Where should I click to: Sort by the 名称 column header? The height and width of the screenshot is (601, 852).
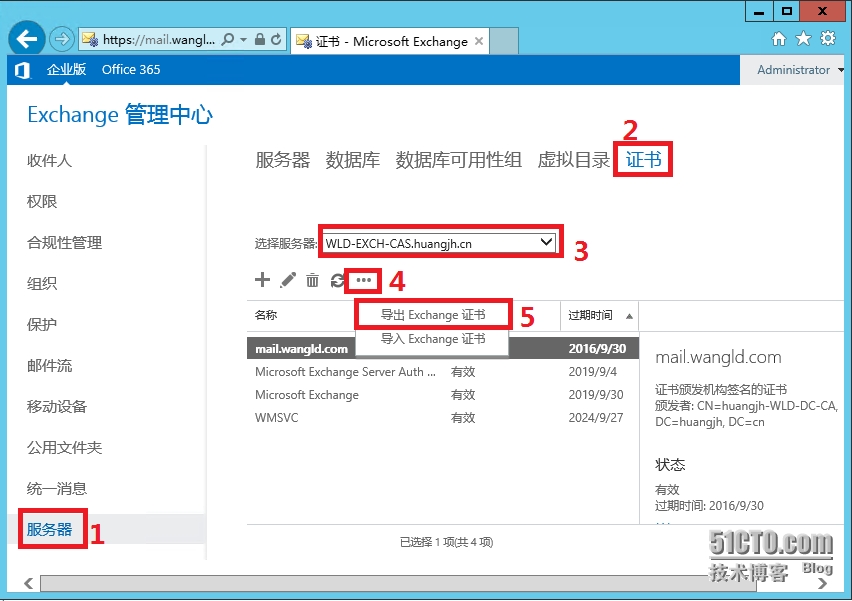pos(266,315)
